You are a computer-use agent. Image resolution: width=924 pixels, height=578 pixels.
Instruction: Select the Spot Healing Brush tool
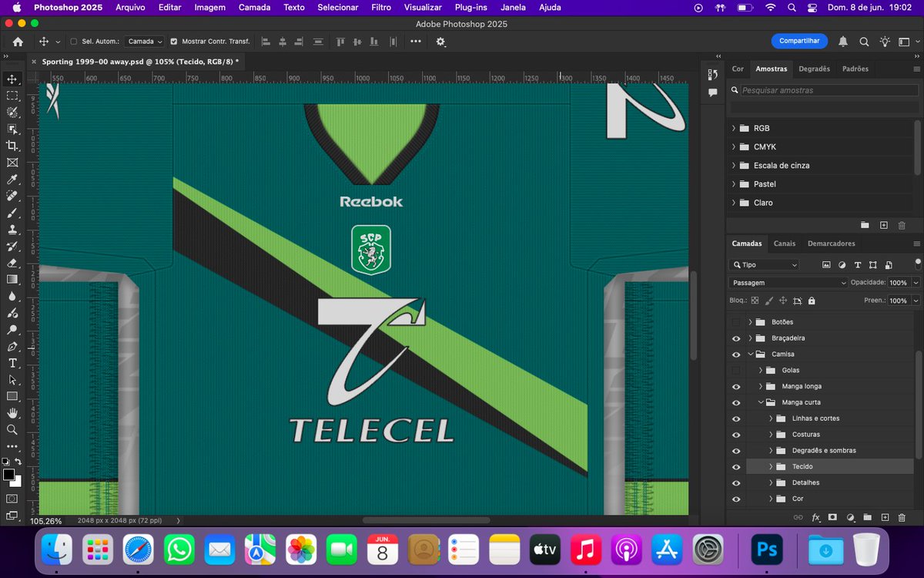pyautogui.click(x=12, y=196)
